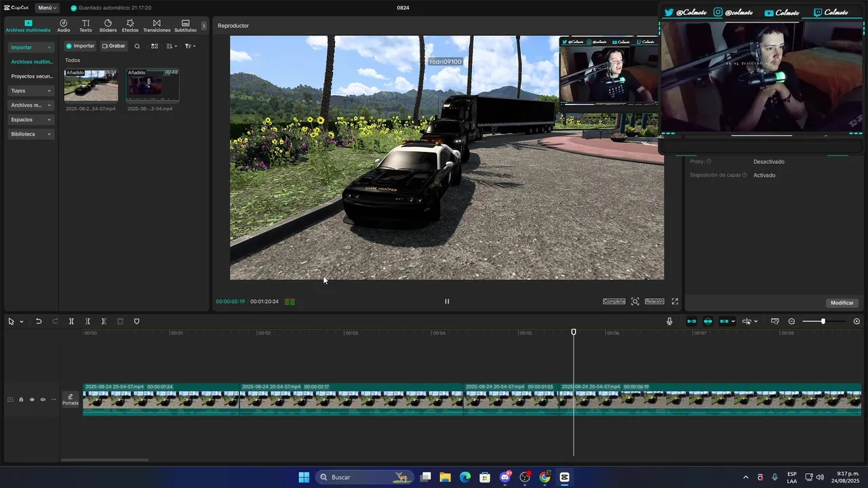Screen dimensions: 868x488
Task: Open track more options three-dots icon
Action: pos(54,400)
